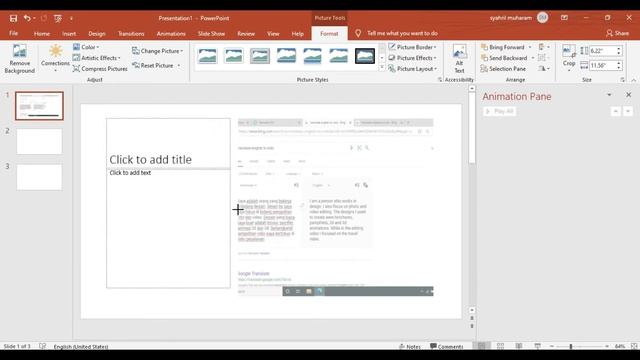Select slide 3 thumbnail
640x360 pixels.
(40, 177)
